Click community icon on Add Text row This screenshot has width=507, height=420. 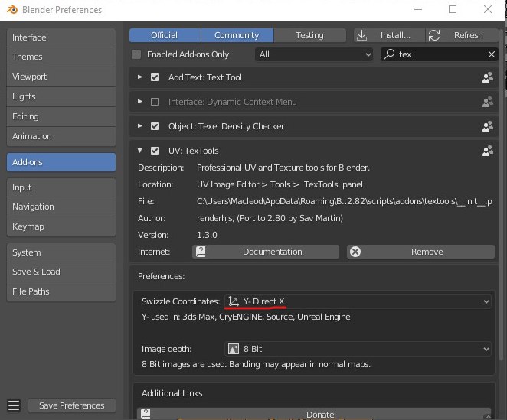pos(488,77)
